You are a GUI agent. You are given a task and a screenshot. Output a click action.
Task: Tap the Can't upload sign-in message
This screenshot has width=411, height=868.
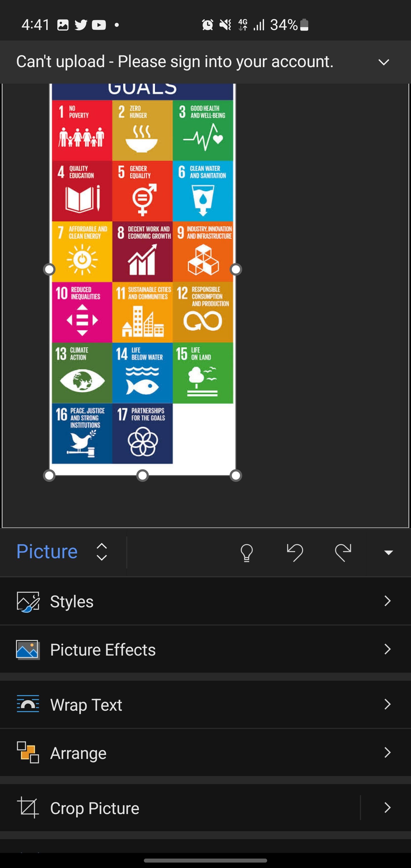[x=175, y=62]
